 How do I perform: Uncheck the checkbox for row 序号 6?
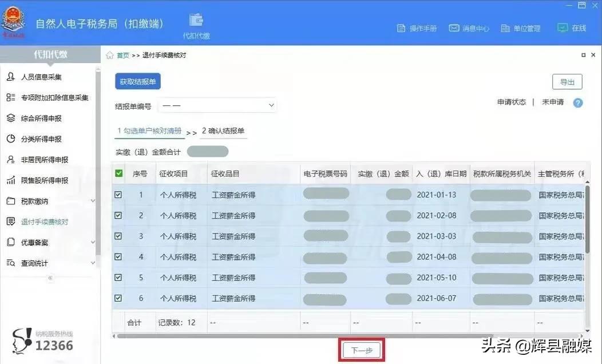(x=118, y=298)
